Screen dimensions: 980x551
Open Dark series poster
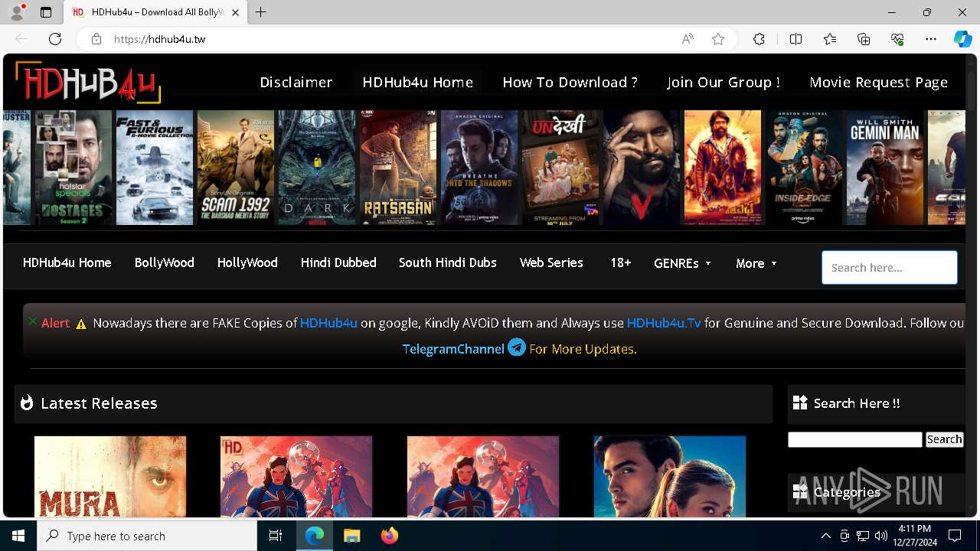[x=317, y=168]
